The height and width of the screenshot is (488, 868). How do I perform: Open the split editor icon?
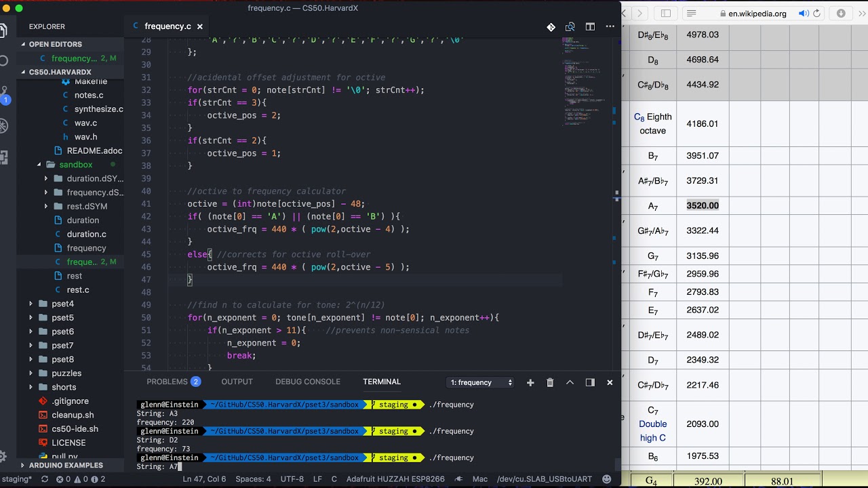590,26
